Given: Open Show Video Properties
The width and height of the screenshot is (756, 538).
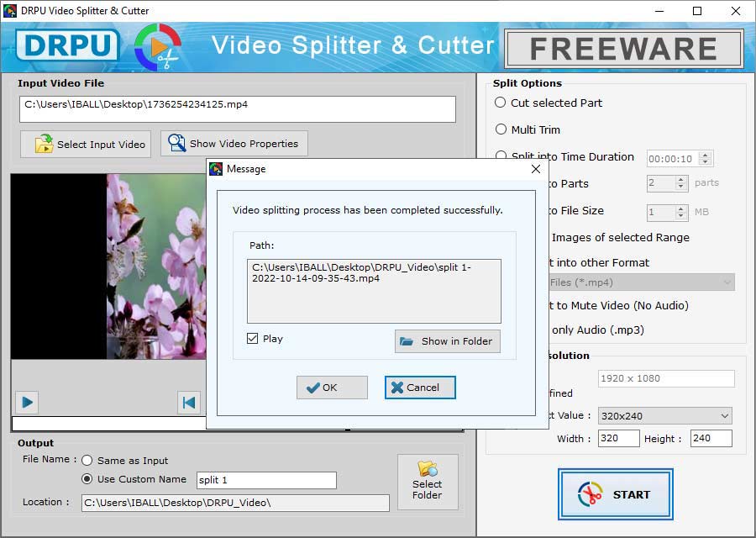Looking at the screenshot, I should (x=234, y=143).
